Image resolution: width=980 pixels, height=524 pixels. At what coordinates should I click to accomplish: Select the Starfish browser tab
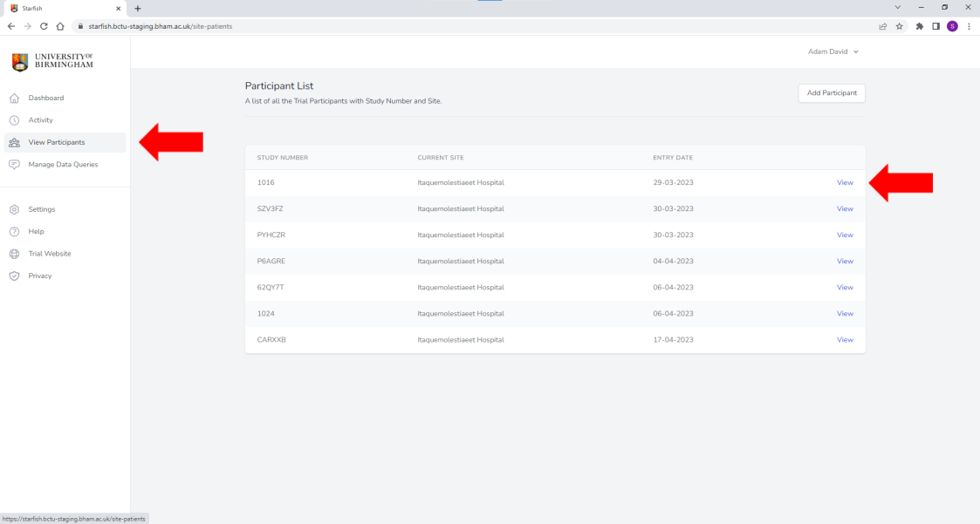[61, 8]
